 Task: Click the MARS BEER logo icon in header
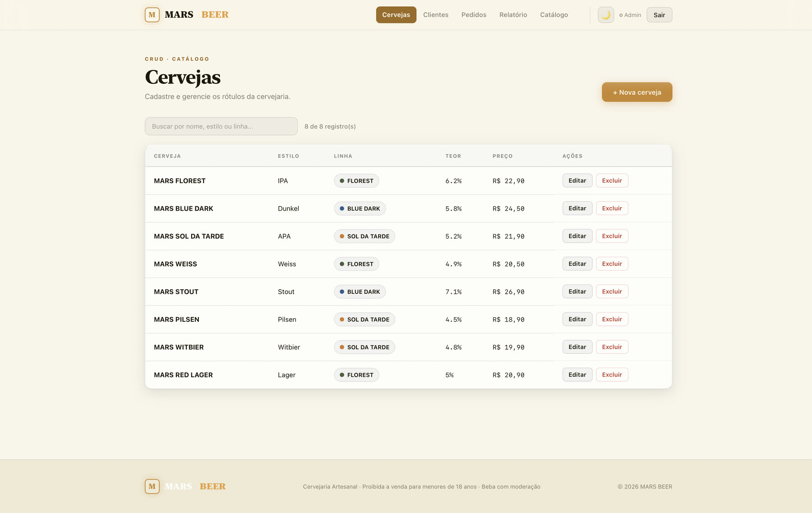152,15
